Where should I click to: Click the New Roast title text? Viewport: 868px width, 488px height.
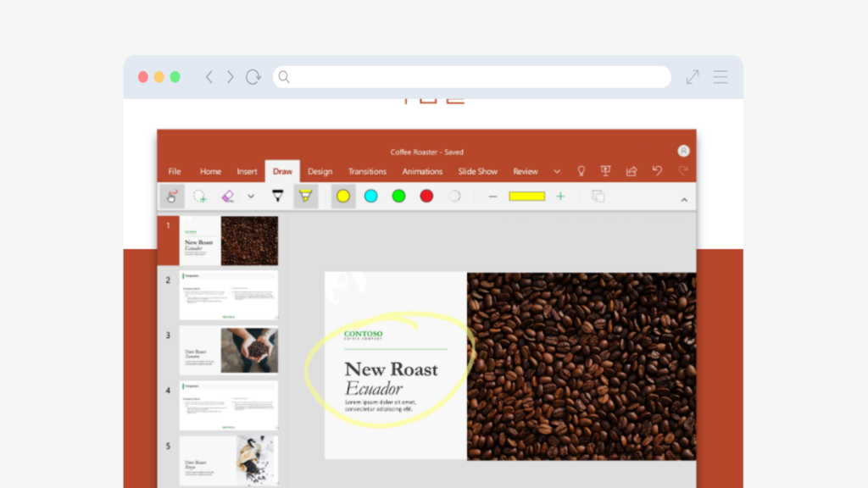[x=391, y=369]
